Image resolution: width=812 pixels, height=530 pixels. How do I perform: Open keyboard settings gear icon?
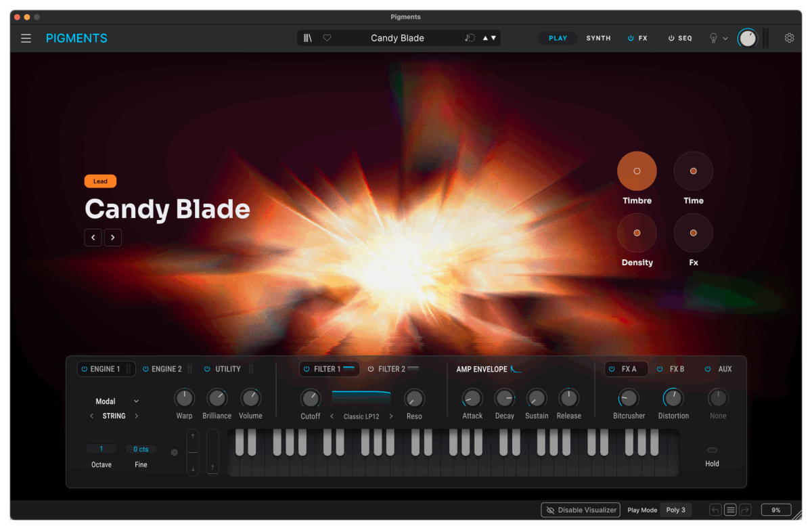click(174, 453)
